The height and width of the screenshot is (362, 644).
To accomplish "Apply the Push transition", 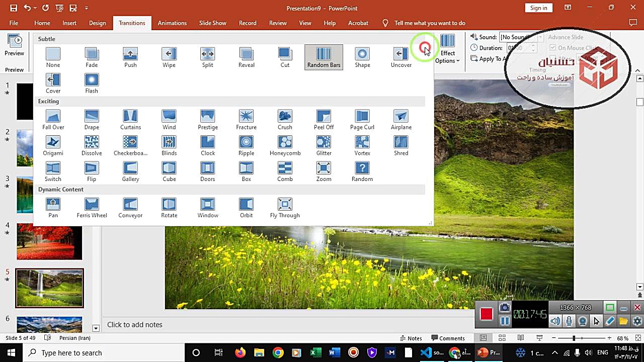I will (x=130, y=57).
